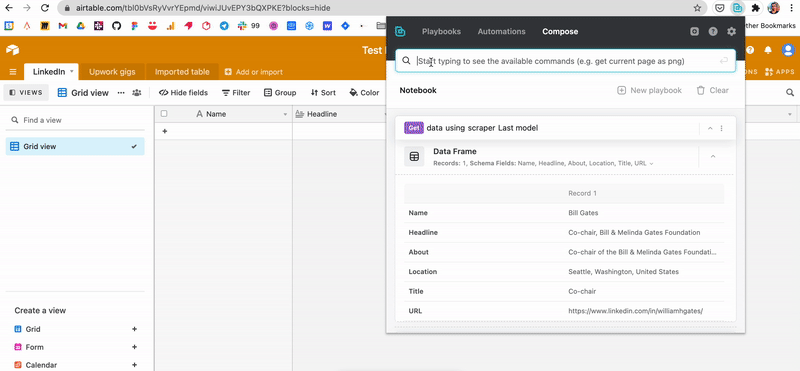Click New playbook button
This screenshot has height=371, width=800.
649,90
